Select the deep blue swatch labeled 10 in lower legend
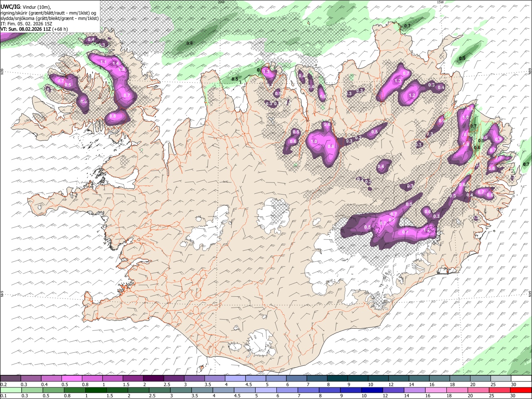The image size is (532, 399). coord(372,390)
